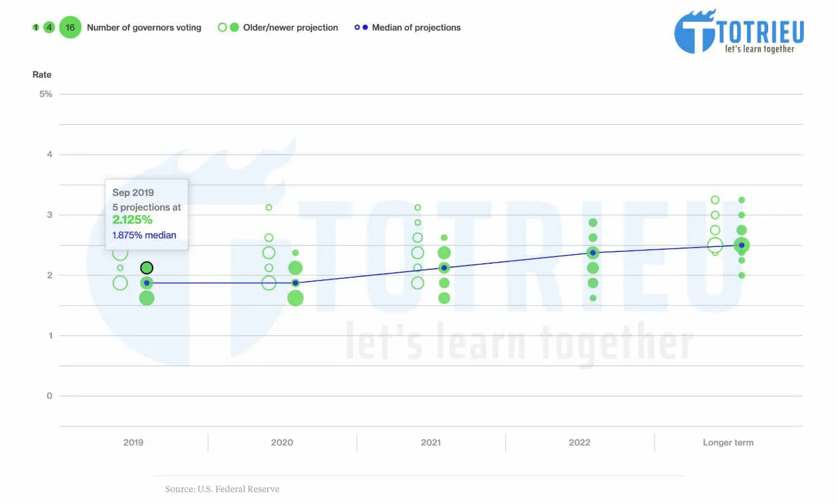This screenshot has width=838, height=504.
Task: Click the 'Sep 2019' tooltip box
Action: (146, 214)
